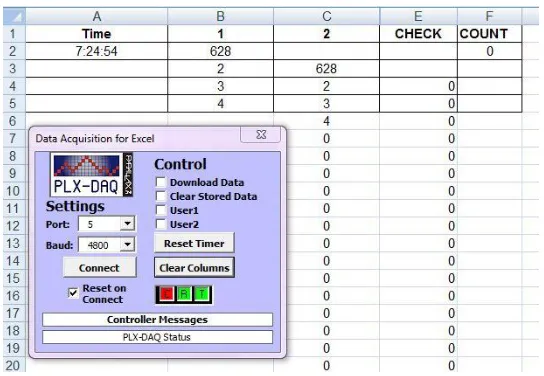Click the Reset Timer button
Viewport: 544px width, 376px height.
(x=194, y=243)
